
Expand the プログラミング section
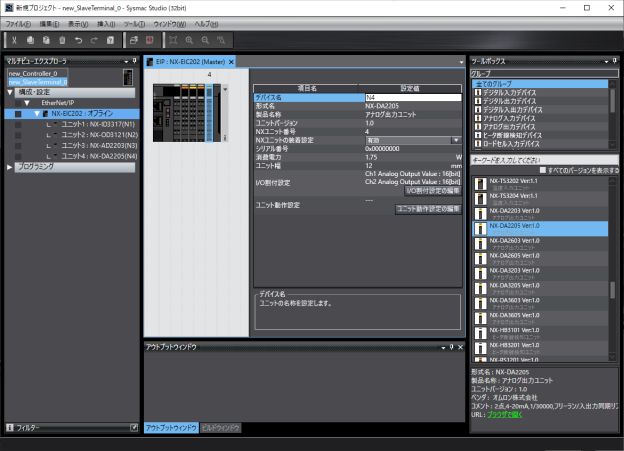(10, 167)
